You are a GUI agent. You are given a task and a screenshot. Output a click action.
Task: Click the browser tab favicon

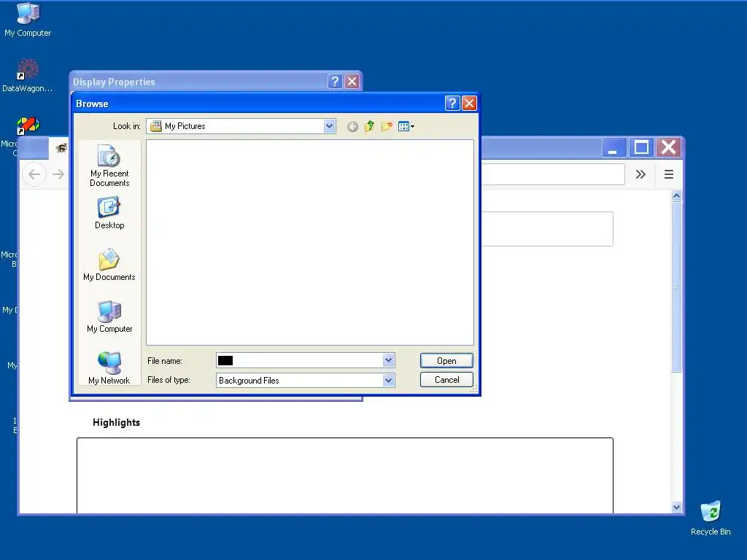tap(61, 148)
